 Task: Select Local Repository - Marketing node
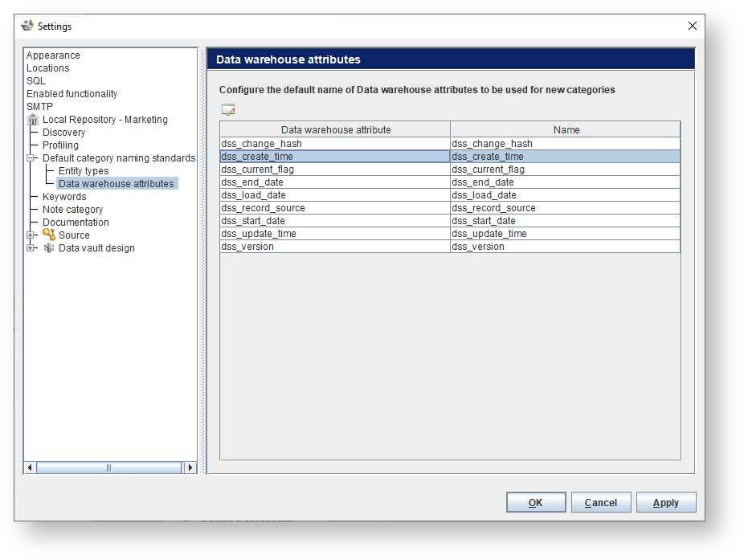[x=105, y=119]
